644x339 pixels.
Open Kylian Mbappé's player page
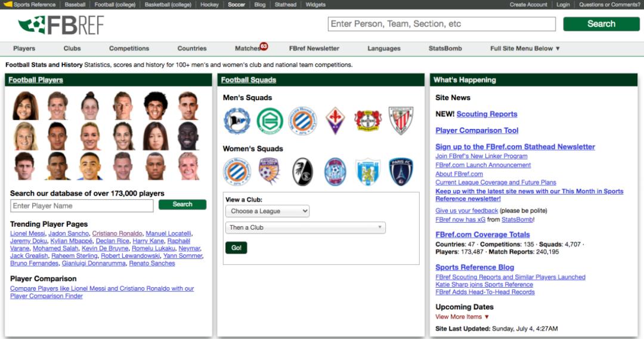(72, 241)
